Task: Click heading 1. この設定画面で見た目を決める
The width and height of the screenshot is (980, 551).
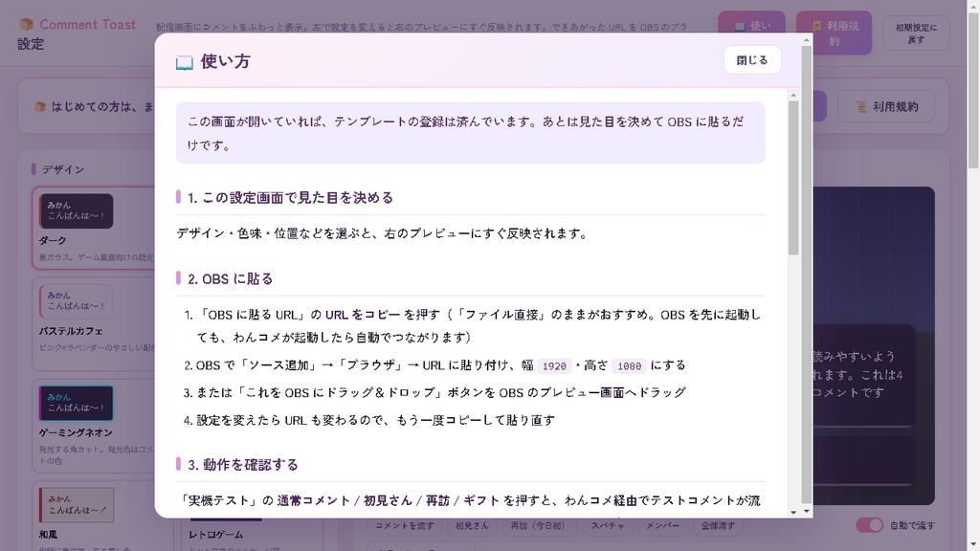Action: [291, 197]
